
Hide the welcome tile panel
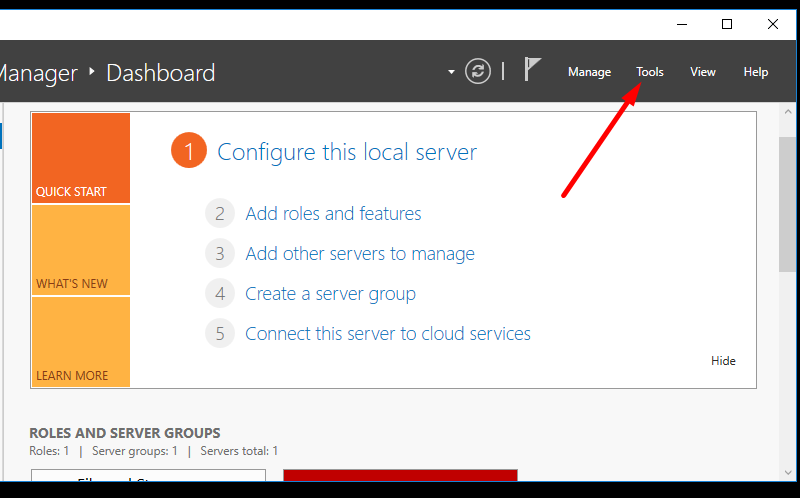click(723, 361)
